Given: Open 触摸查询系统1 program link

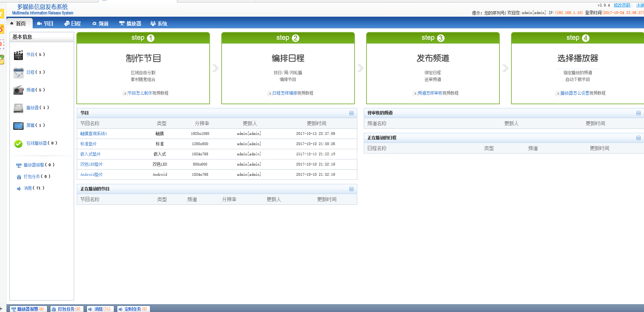Looking at the screenshot, I should (x=93, y=134).
